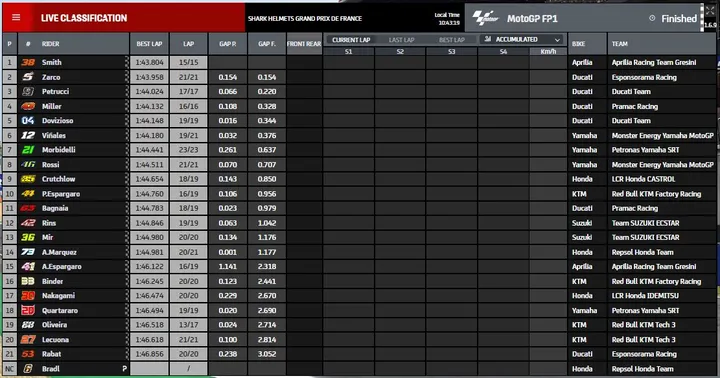This screenshot has height=378, width=720.
Task: Click Oliveira's number 88 badge
Action: [28, 325]
